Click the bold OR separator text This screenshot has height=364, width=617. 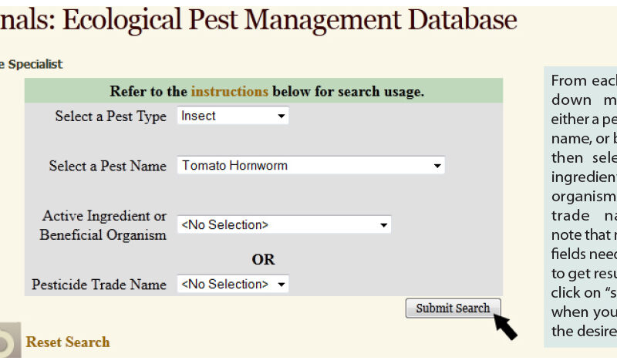click(x=263, y=259)
